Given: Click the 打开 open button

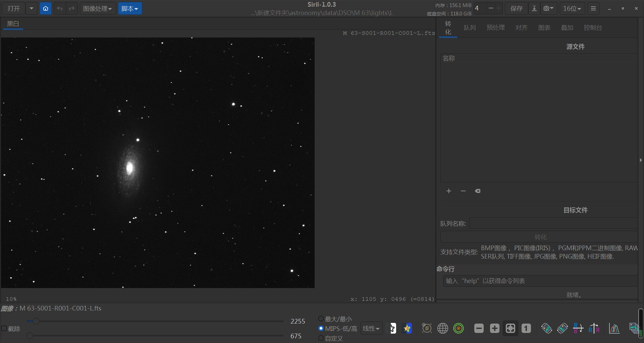Looking at the screenshot, I should (x=14, y=8).
